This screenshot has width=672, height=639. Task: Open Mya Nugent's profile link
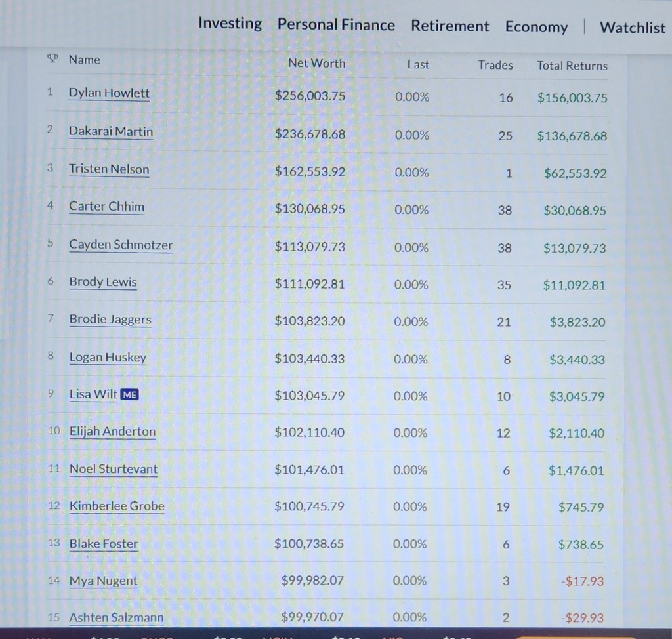click(x=103, y=581)
